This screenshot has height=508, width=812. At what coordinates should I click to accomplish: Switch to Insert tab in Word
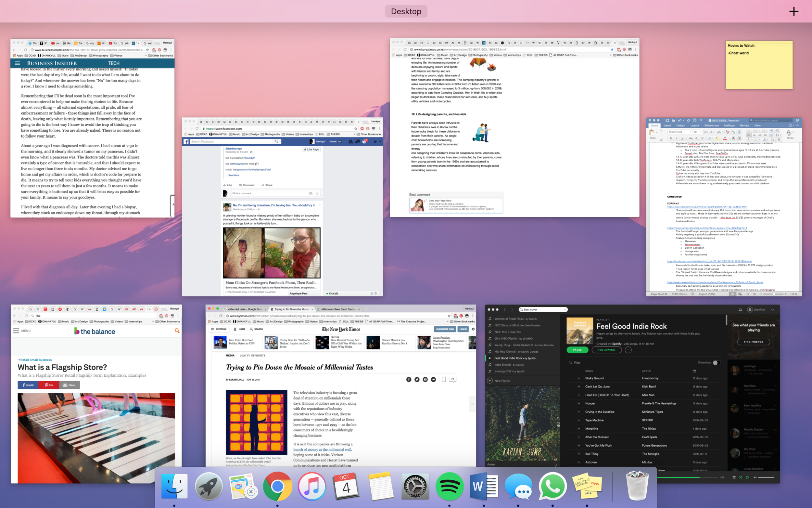(x=667, y=125)
